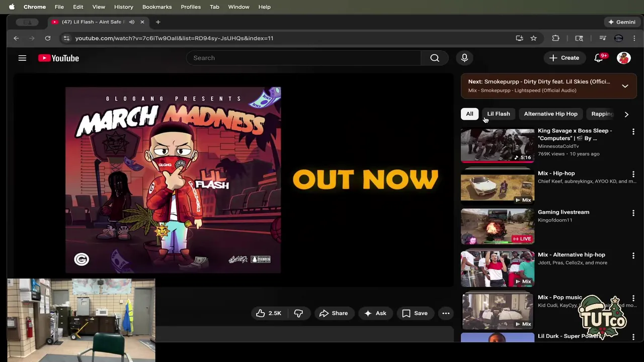Open options for Mix - Alternative hip-hop
The height and width of the screenshot is (362, 644).
pos(633,256)
